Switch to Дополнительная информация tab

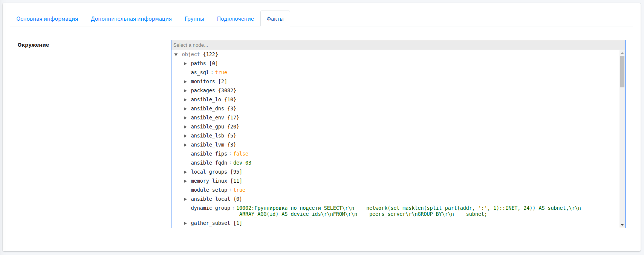[x=131, y=19]
